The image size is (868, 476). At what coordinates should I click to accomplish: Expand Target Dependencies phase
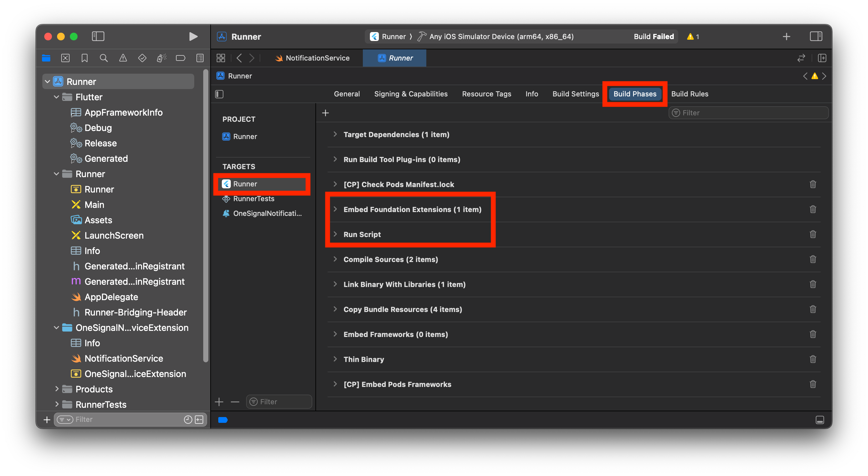(x=335, y=134)
